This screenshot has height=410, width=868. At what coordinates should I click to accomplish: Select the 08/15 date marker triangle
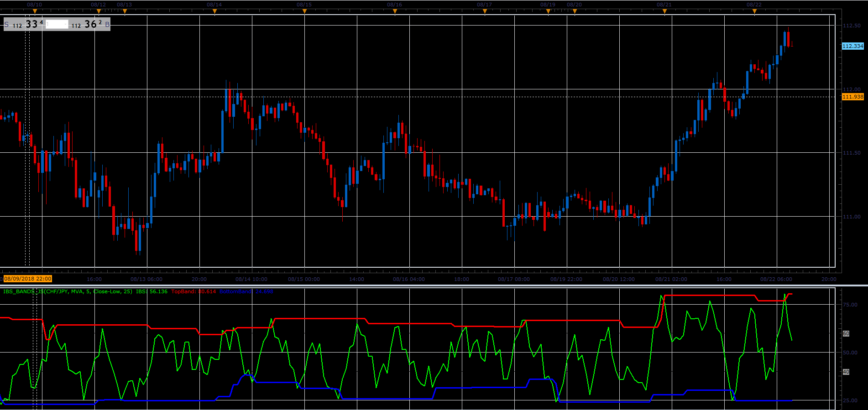click(x=304, y=12)
